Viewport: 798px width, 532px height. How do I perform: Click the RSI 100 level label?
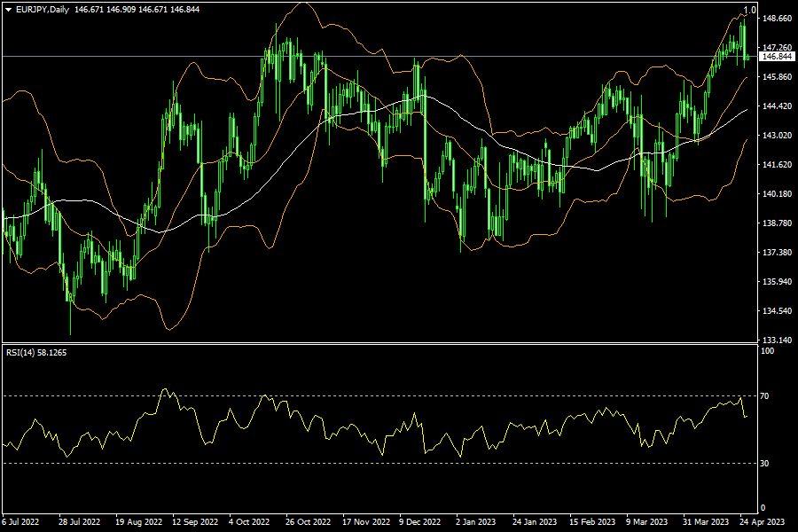(767, 351)
